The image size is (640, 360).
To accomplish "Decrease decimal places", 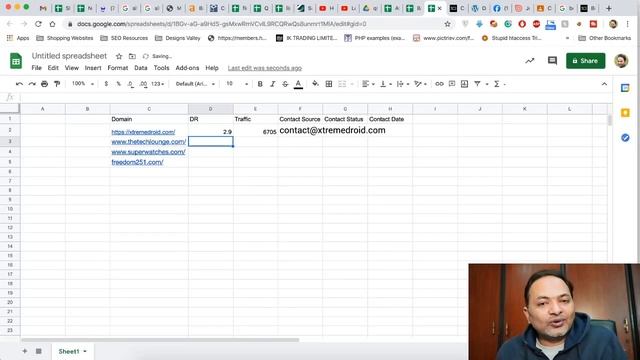I will (131, 84).
